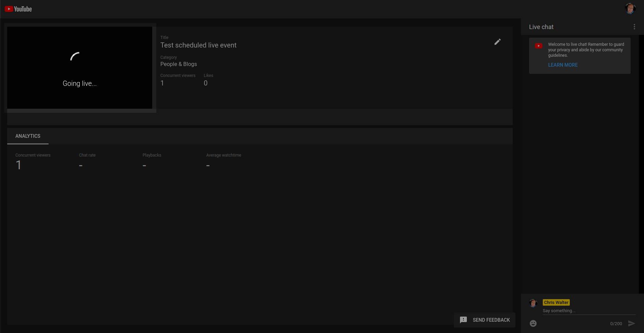Click the LEARN MORE link

563,65
